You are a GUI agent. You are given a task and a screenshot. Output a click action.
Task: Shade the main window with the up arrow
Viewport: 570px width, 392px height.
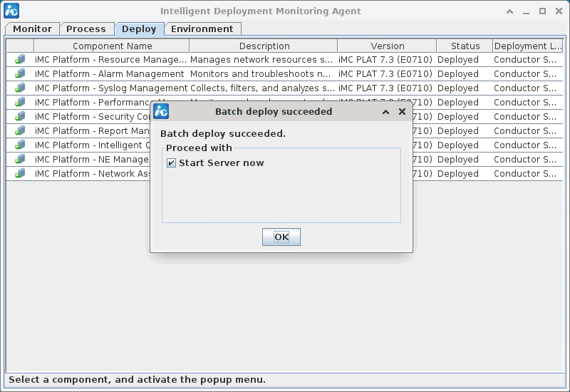[509, 11]
